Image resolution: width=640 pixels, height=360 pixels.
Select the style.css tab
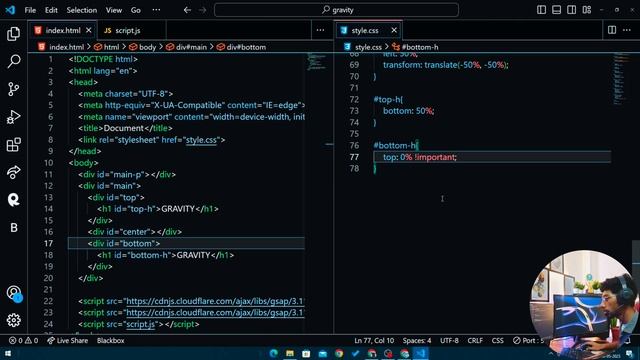[365, 31]
